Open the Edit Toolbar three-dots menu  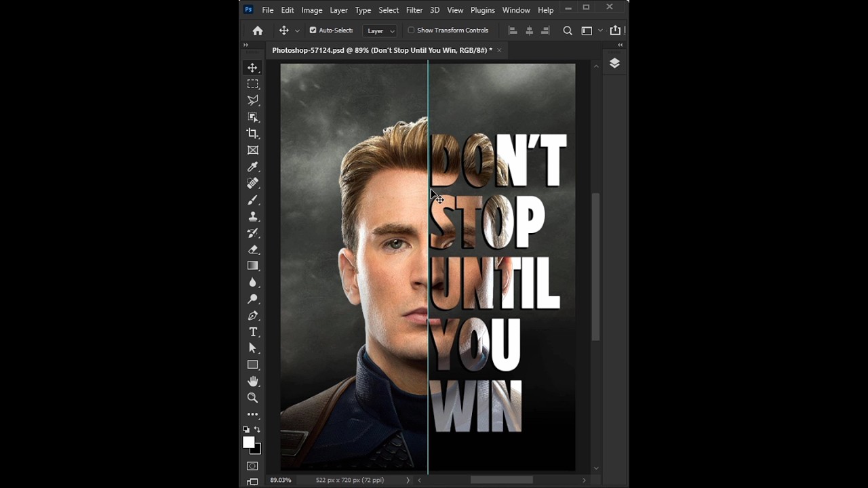252,414
